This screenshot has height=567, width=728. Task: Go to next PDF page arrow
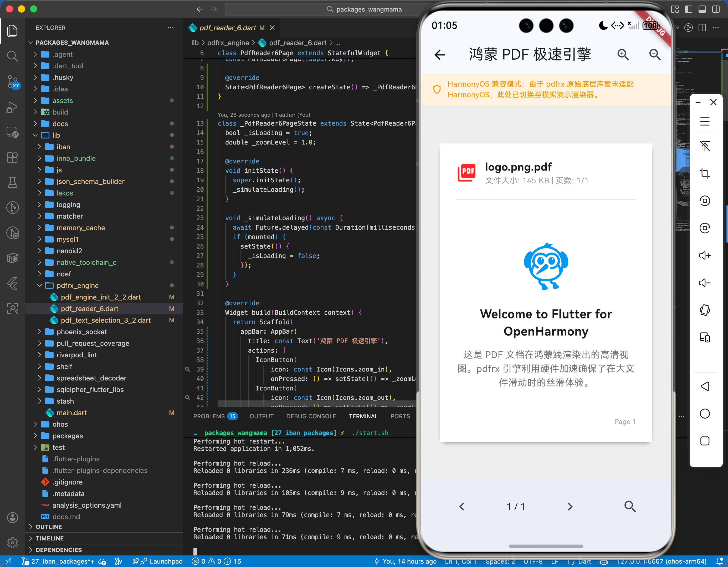[570, 507]
